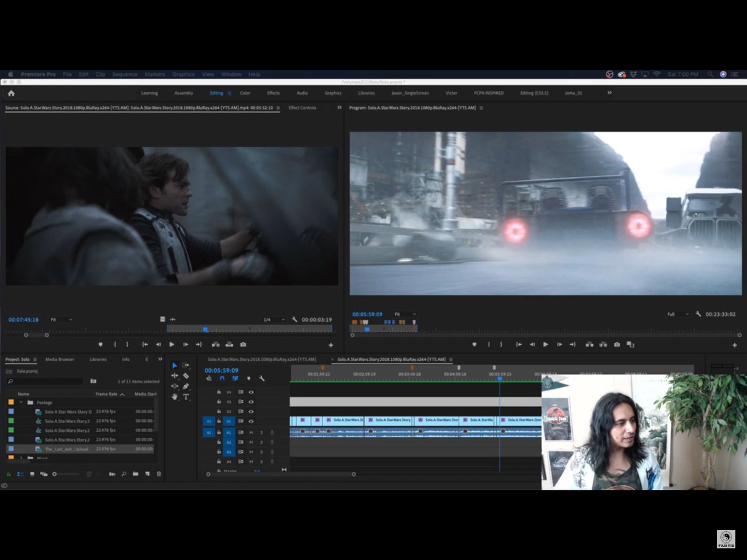Viewport: 747px width, 560px height.
Task: Open the Sequence menu
Action: pyautogui.click(x=125, y=74)
